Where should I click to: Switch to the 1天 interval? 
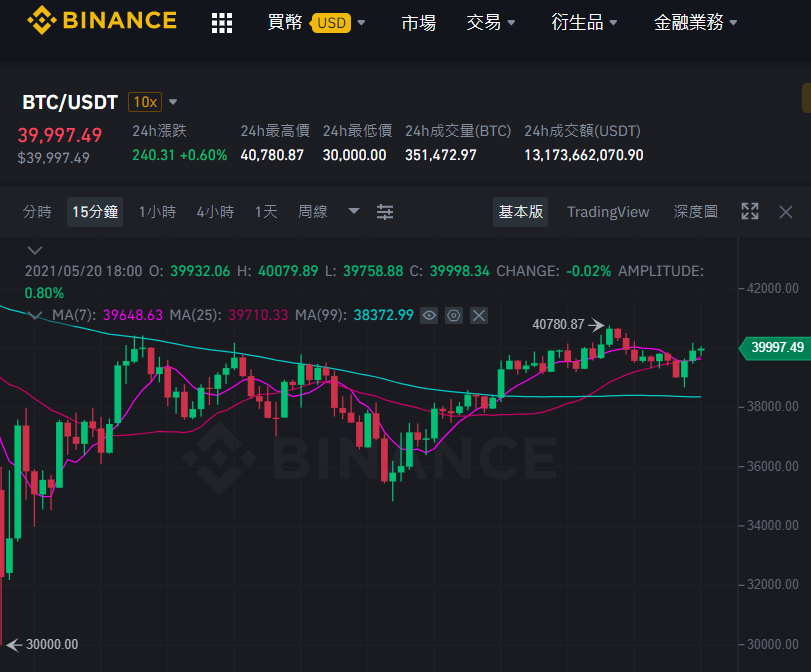[x=266, y=212]
